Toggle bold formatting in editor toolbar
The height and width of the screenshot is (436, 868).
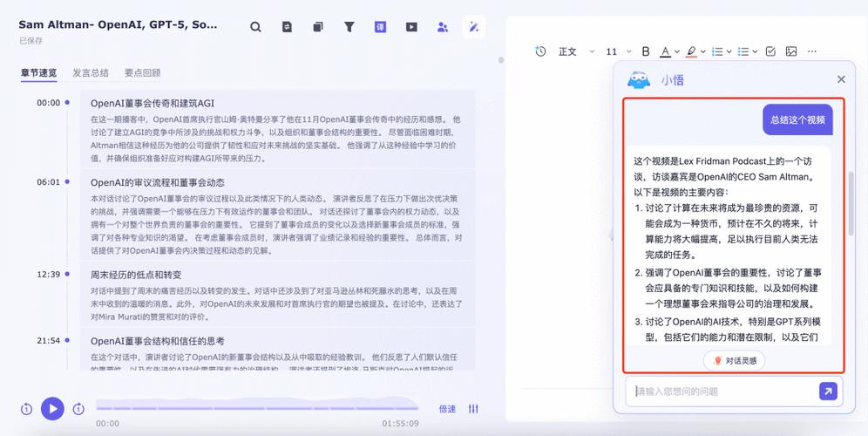[x=646, y=51]
